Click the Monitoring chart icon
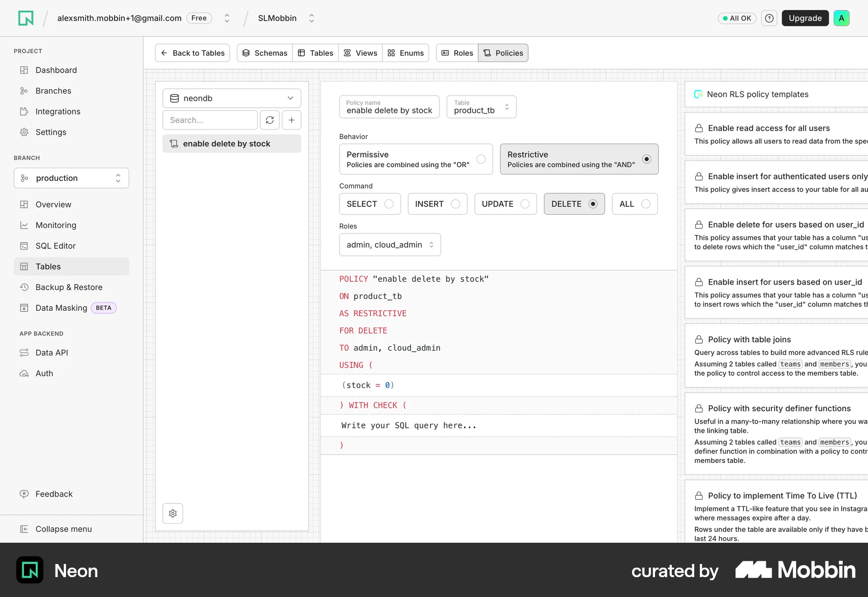868x597 pixels. [24, 225]
